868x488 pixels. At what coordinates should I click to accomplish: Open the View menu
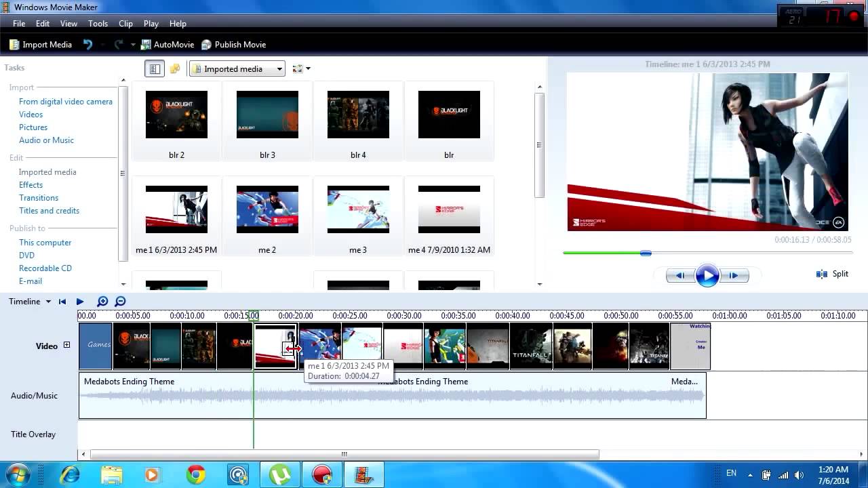[68, 24]
